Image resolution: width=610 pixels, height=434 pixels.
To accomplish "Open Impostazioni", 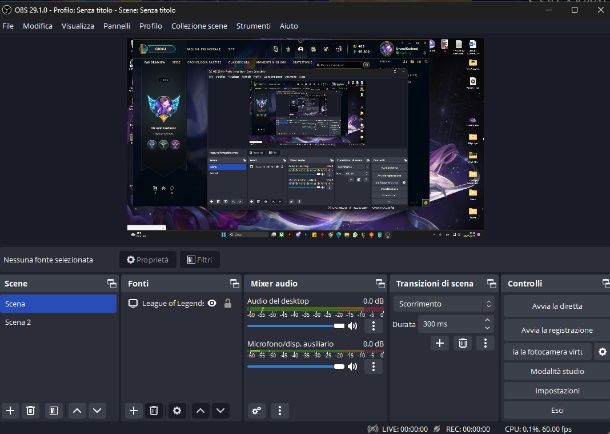I will (557, 391).
